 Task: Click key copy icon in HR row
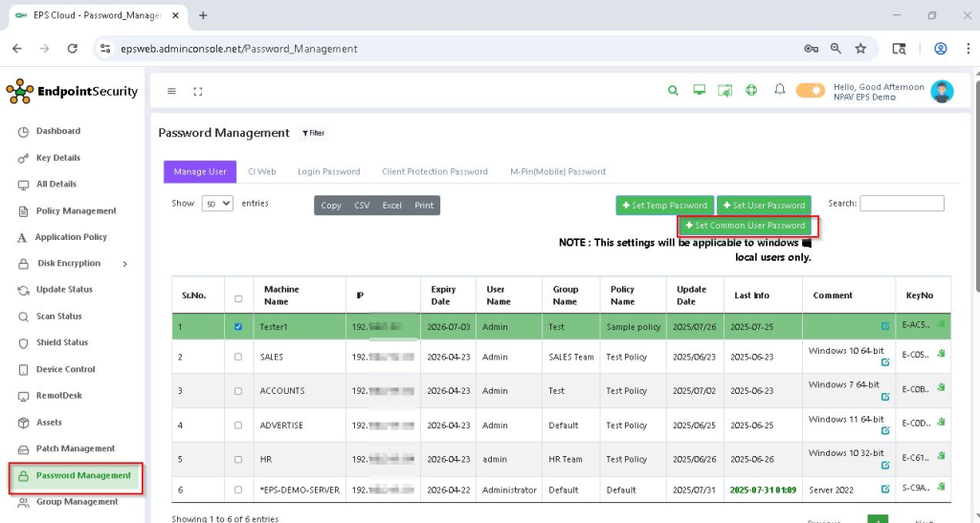click(941, 455)
